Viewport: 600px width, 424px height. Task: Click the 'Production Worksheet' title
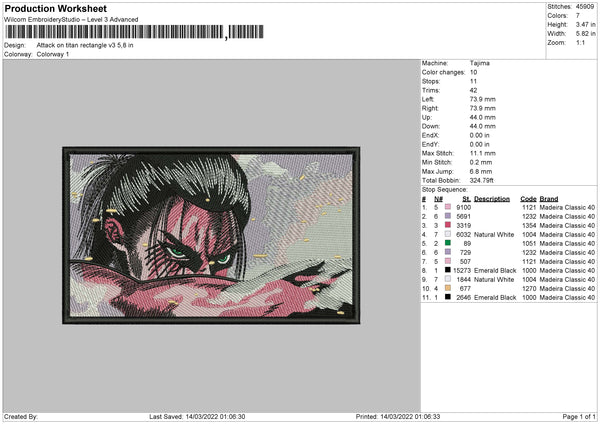(55, 8)
